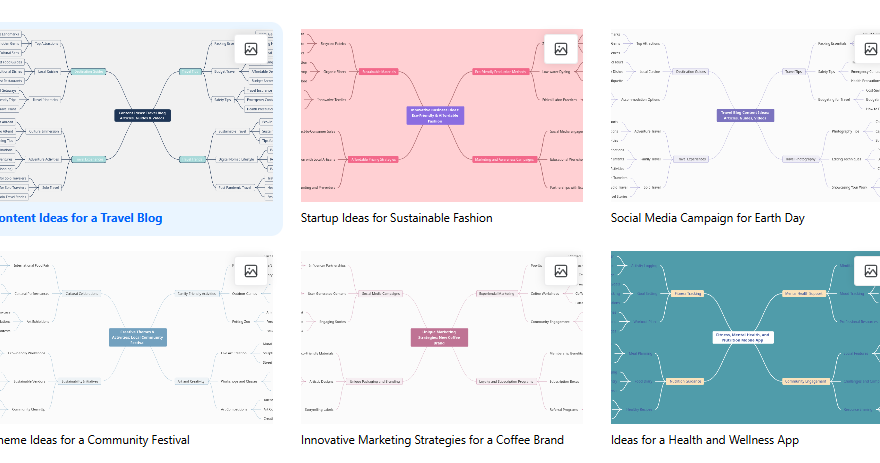This screenshot has width=880, height=463.
Task: Click 'Social Media Campaign for Earth Day' title
Action: pos(707,218)
